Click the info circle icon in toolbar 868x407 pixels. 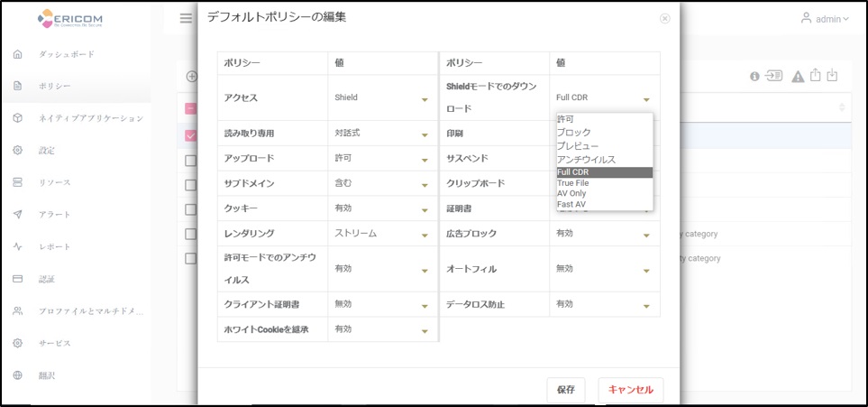(754, 77)
